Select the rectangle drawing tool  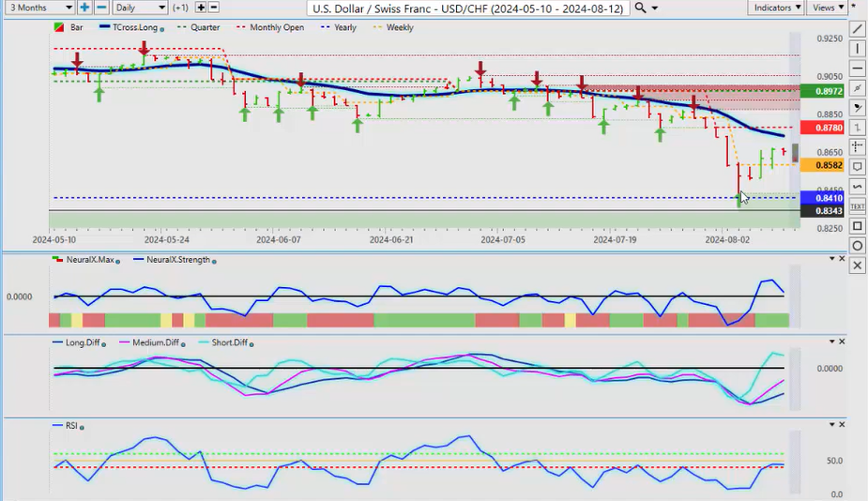pos(858,226)
